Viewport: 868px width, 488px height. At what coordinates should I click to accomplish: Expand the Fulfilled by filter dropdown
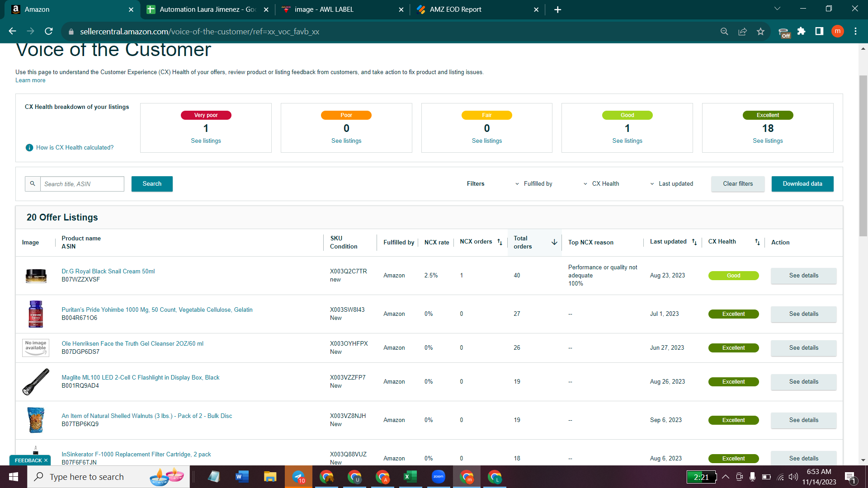pyautogui.click(x=533, y=184)
